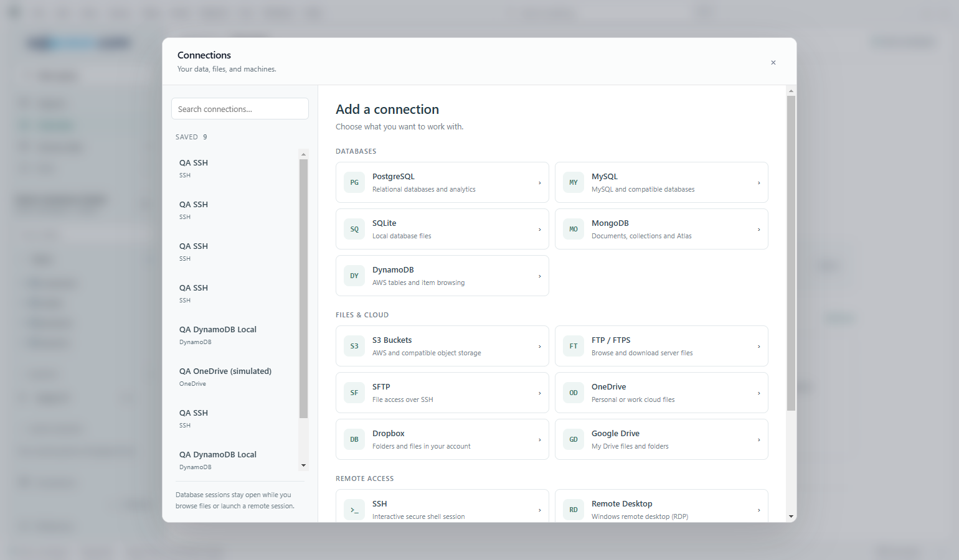Expand the MongoDB card chevron
Viewport: 959px width, 560px height.
758,230
